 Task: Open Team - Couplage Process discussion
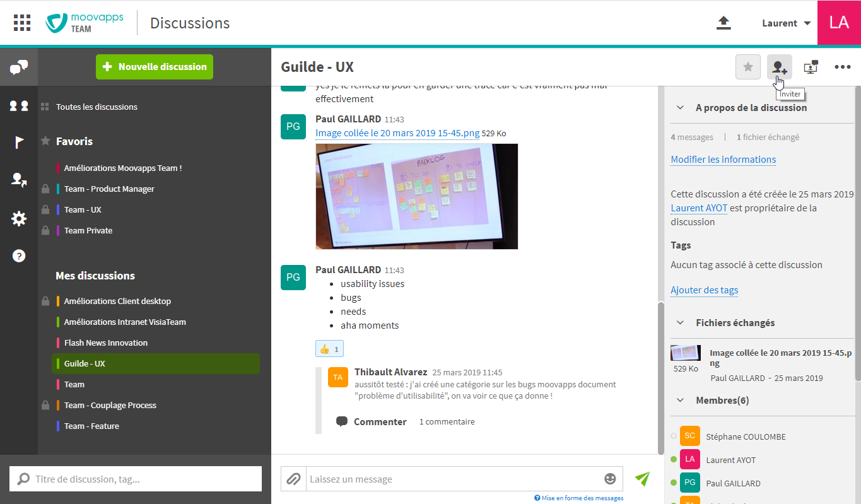click(110, 405)
